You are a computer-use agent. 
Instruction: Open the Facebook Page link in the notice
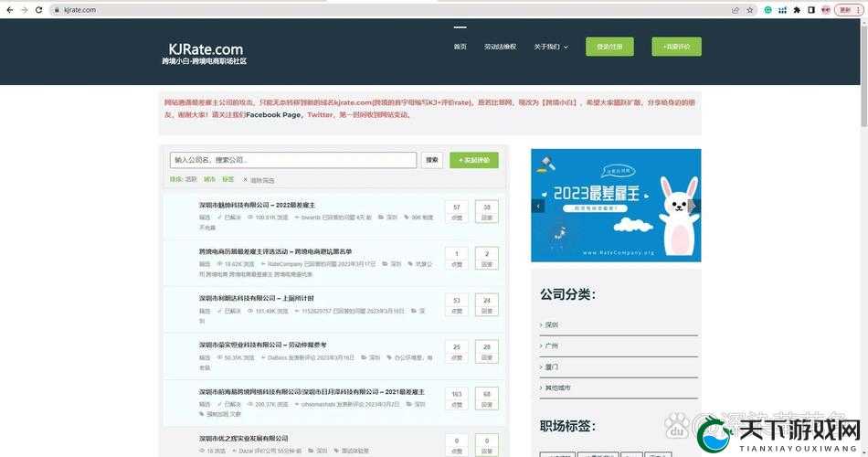[x=273, y=114]
